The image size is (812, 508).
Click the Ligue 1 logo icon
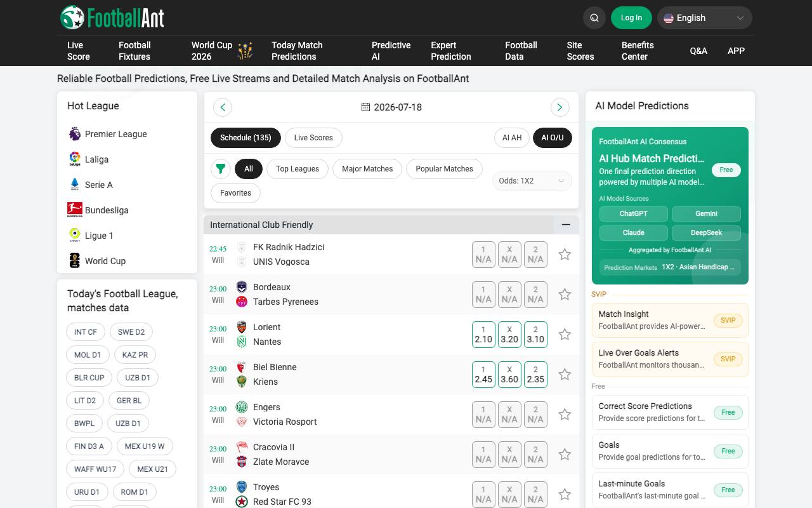[75, 235]
